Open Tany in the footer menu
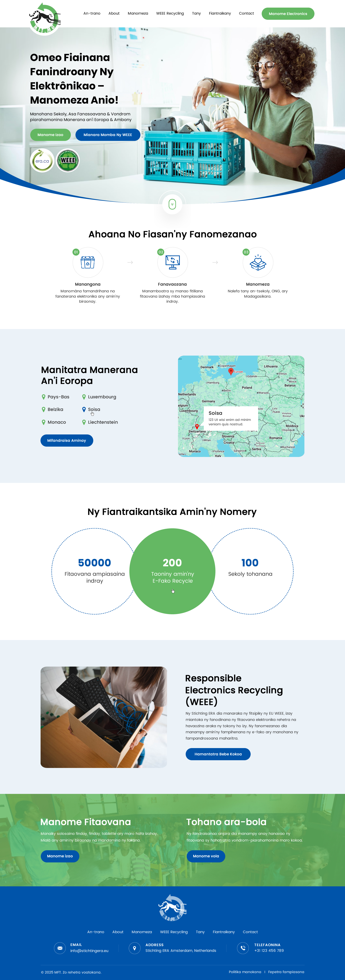This screenshot has height=980, width=345. [200, 932]
